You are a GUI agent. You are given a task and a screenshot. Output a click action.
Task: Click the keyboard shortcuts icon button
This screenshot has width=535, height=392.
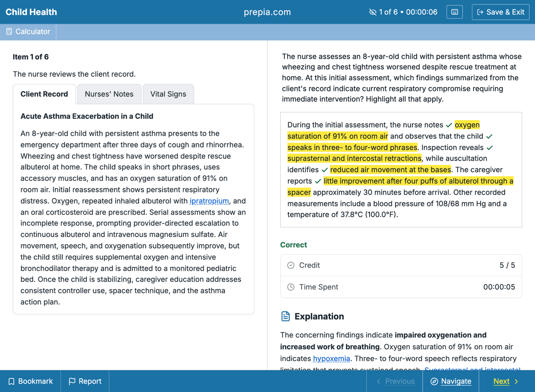point(455,12)
